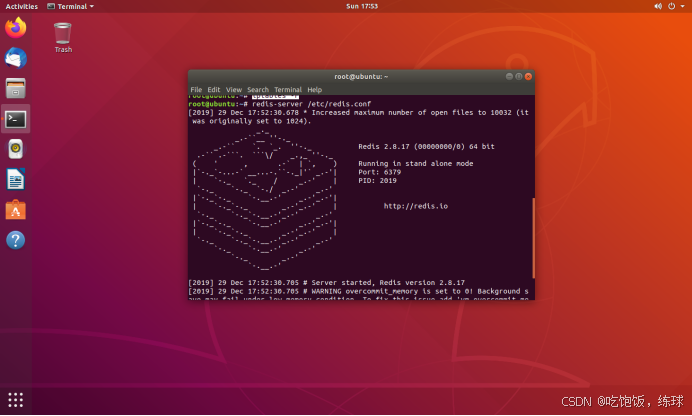This screenshot has height=416, width=692.
Task: Click the terminal vertical scrollbar
Action: click(x=534, y=238)
